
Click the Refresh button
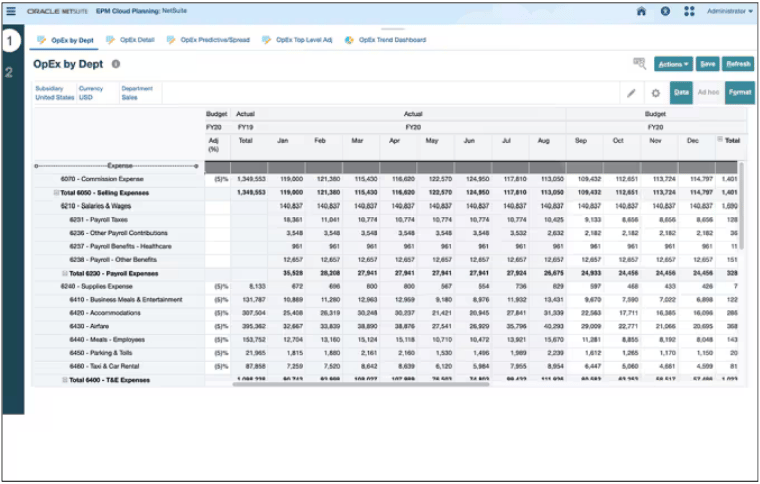[x=738, y=64]
